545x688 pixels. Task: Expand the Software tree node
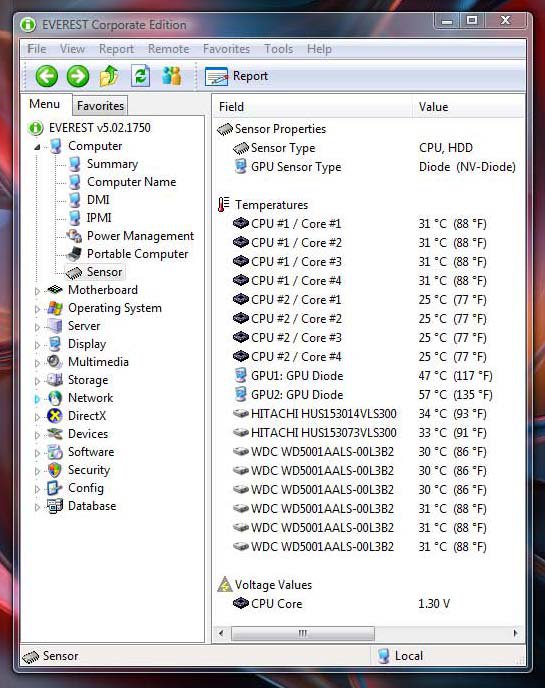(x=37, y=452)
